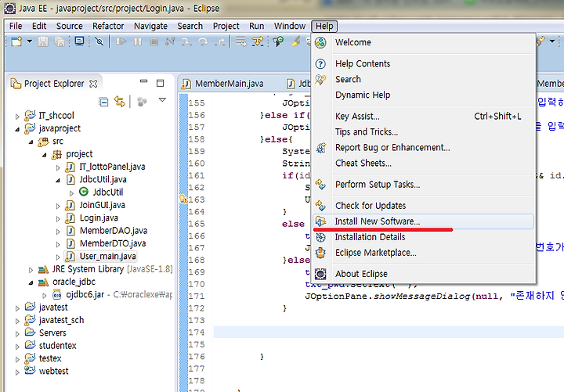Click the Save toolbar icon
Screen dimensions: 564x392
(x=43, y=41)
